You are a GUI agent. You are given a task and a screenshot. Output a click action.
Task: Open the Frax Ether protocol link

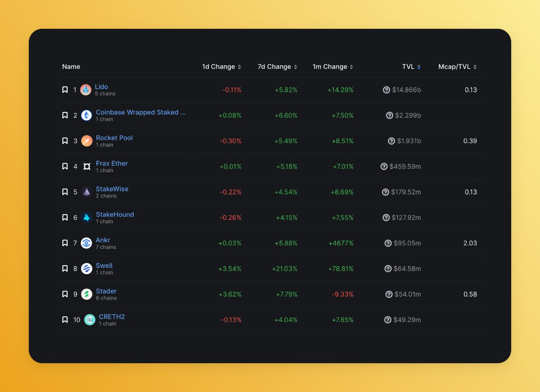(x=112, y=163)
